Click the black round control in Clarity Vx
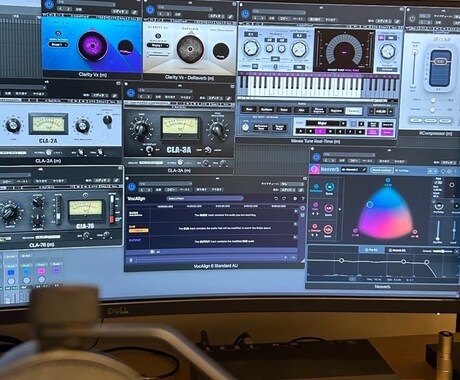Screen dimensions: 460x380 pos(125,48)
